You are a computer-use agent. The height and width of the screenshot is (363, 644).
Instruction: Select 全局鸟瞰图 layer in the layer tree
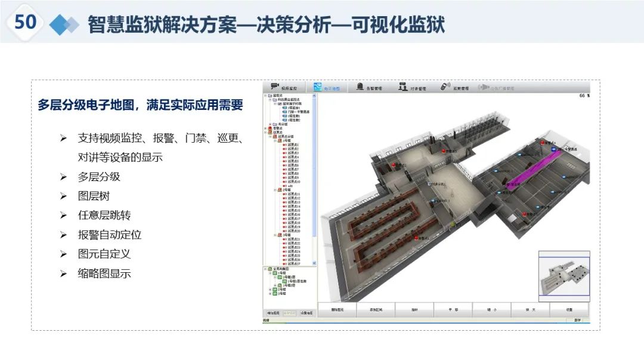click(281, 269)
